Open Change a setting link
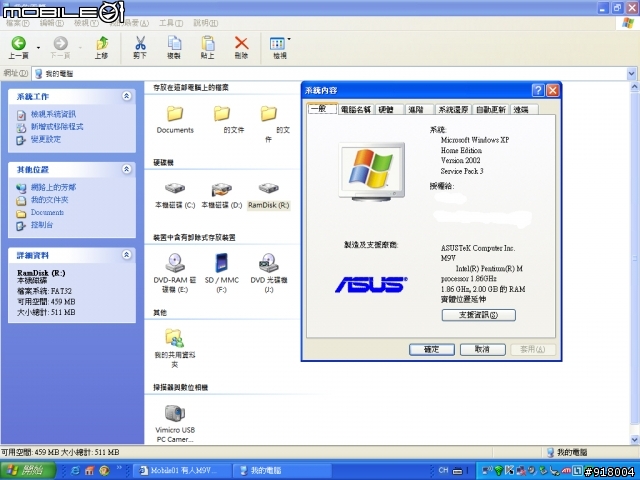Screen dimensions: 640x480 (x=46, y=140)
